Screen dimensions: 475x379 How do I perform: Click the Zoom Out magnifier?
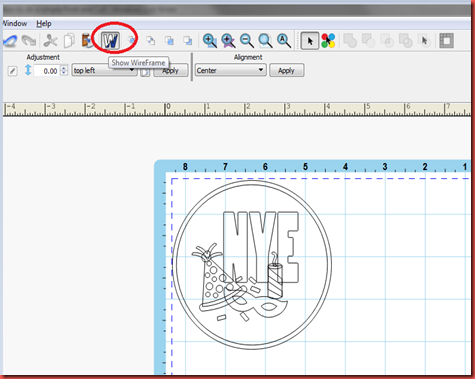[x=247, y=41]
